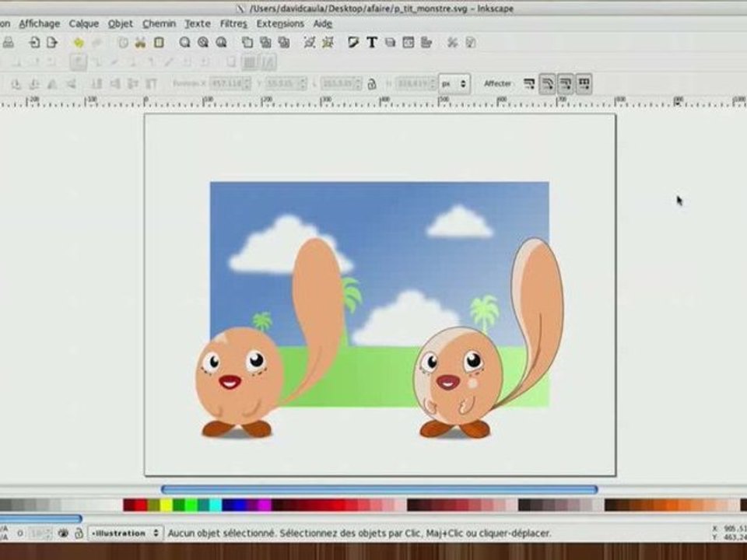Open the Text and Font T icon
The height and width of the screenshot is (560, 747).
372,43
